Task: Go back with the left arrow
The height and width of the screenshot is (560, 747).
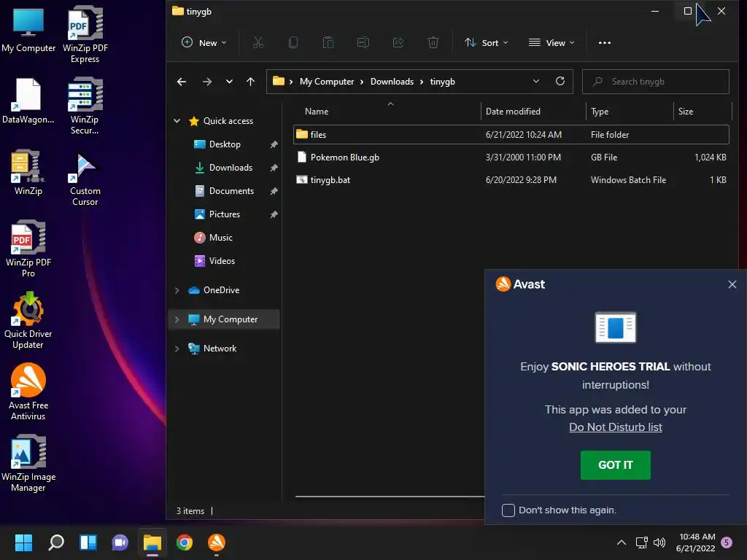Action: [182, 82]
